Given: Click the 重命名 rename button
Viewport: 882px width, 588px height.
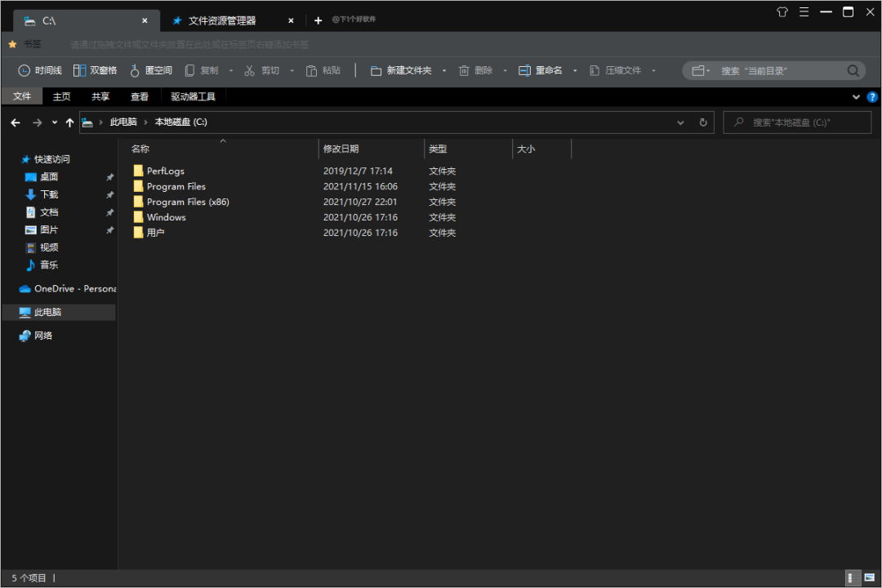Looking at the screenshot, I should tap(541, 71).
